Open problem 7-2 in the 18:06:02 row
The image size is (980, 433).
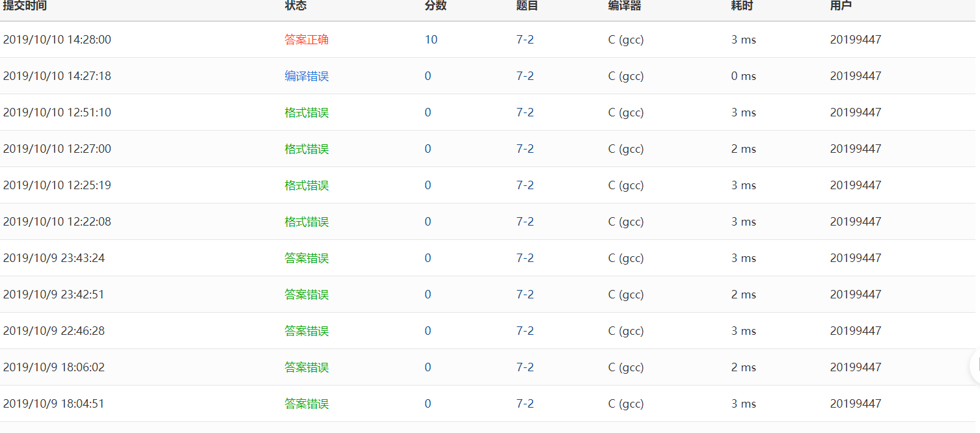click(x=525, y=367)
